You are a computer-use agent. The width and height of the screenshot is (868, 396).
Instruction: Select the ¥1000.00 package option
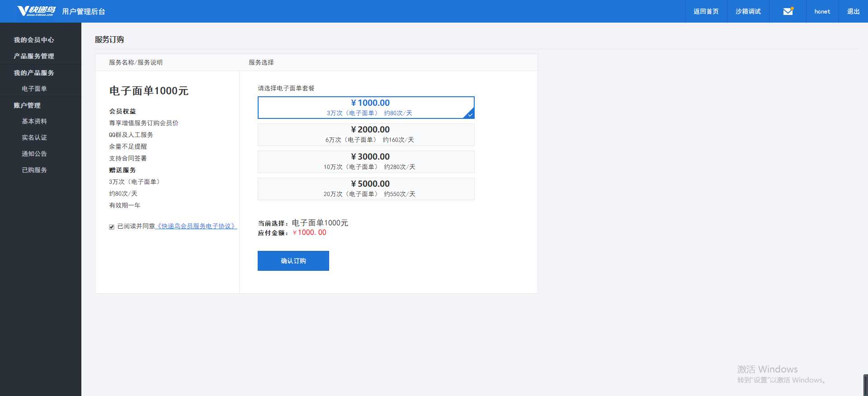point(366,108)
